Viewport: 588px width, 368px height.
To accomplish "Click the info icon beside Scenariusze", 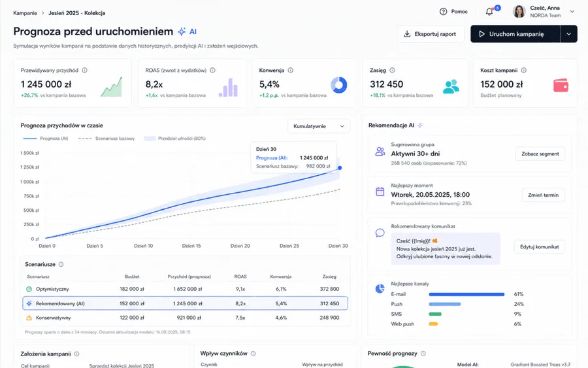I will pos(61,265).
